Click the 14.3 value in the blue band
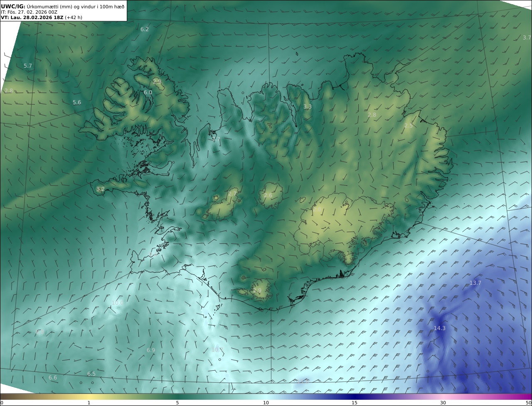532x406 pixels. [439, 328]
